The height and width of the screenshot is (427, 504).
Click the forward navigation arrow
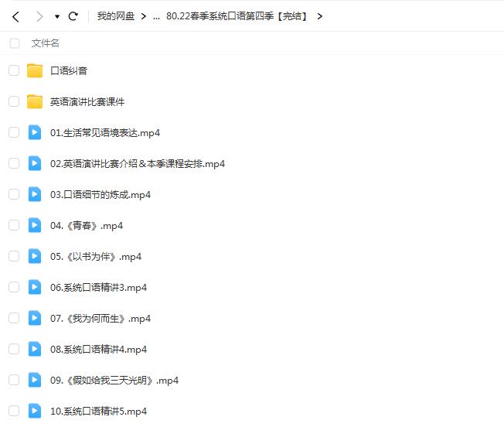point(39,16)
